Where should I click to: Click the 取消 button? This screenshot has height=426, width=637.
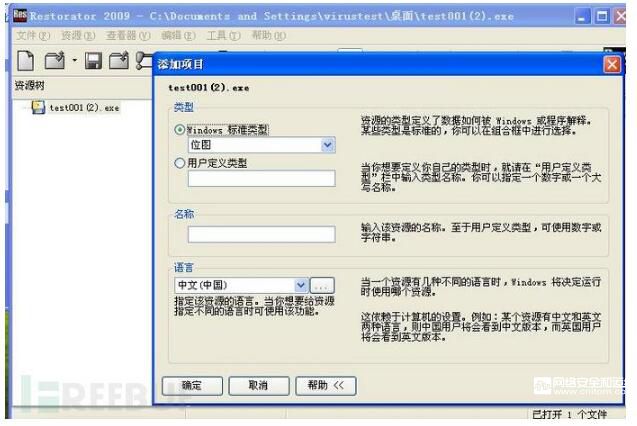click(259, 386)
